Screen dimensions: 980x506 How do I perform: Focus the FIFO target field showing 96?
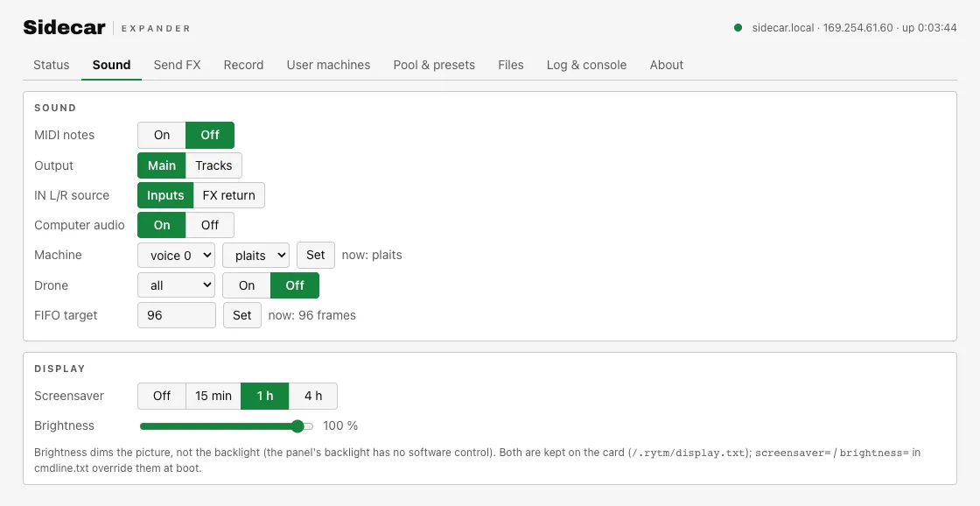tap(176, 315)
